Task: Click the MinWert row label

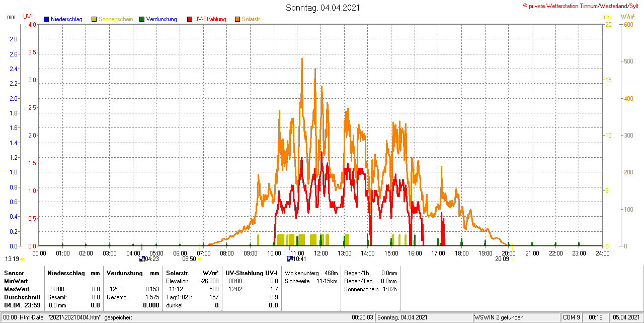Action: click(17, 281)
